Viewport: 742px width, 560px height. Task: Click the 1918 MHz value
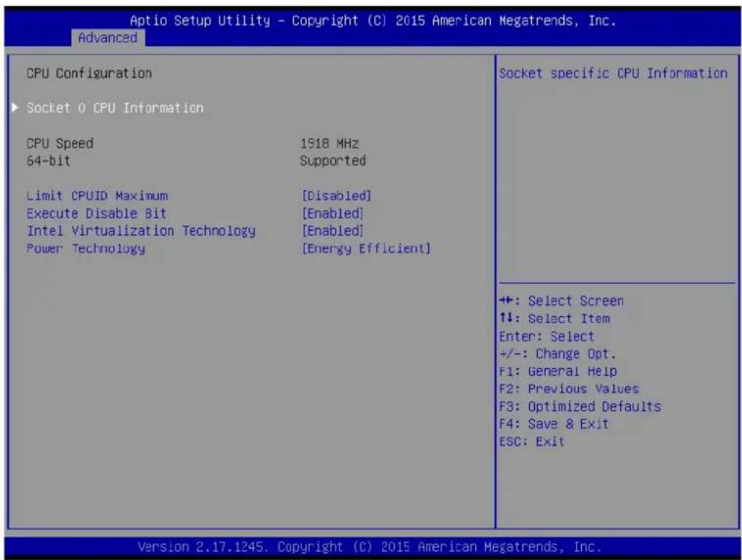[329, 143]
